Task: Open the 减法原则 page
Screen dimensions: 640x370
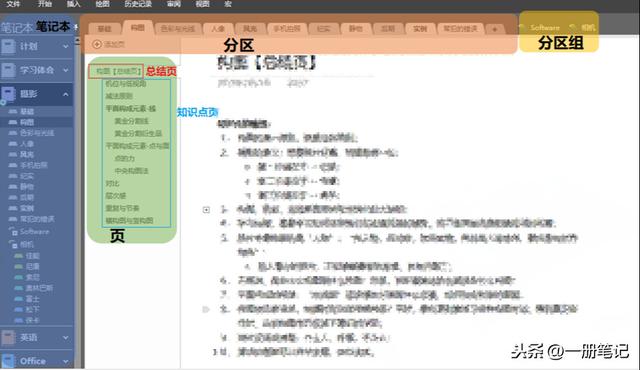Action: pyautogui.click(x=119, y=96)
